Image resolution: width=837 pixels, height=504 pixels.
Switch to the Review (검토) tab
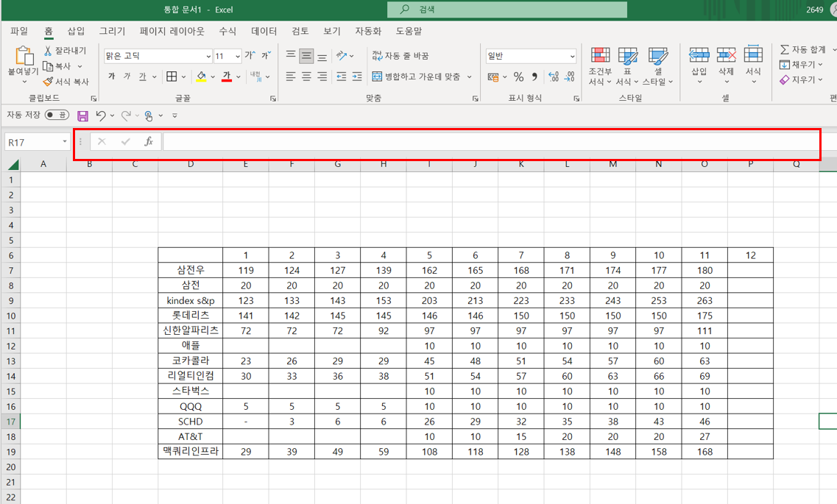(x=300, y=31)
